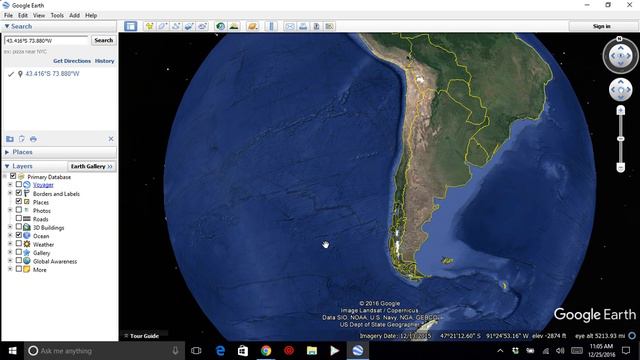This screenshot has width=640, height=360.
Task: Enable the Weather layer checkbox
Action: [19, 244]
